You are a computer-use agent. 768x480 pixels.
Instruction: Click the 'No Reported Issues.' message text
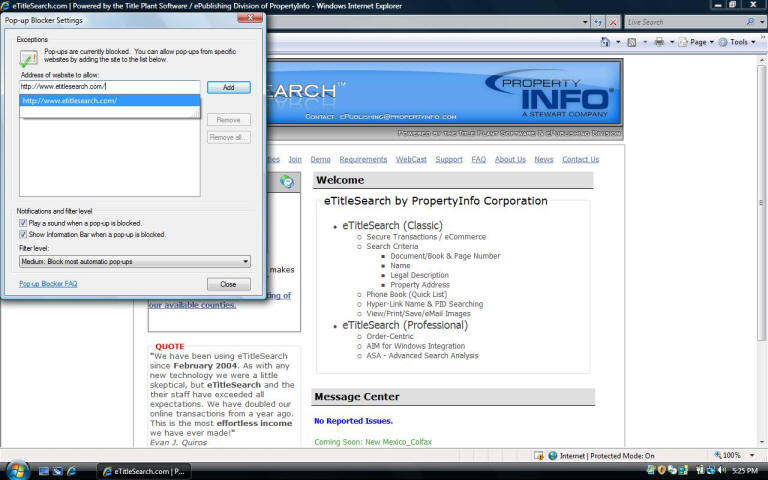[353, 421]
